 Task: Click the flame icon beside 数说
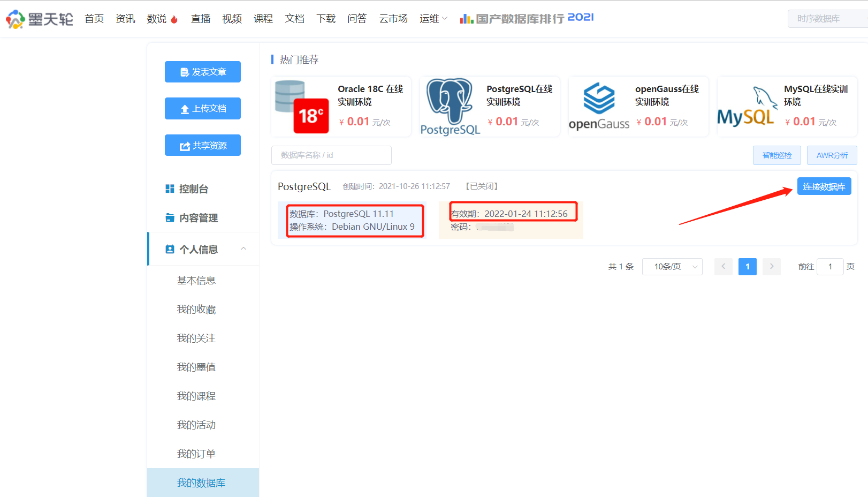pos(174,19)
